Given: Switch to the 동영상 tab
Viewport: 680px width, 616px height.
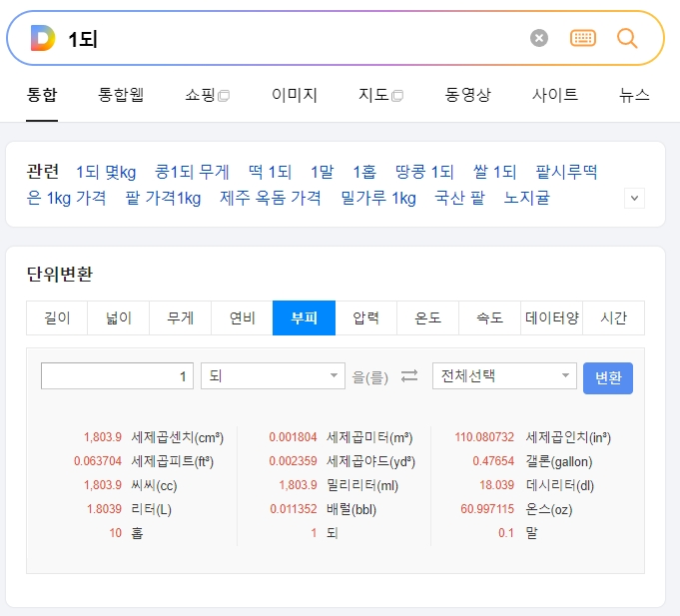Looking at the screenshot, I should 467,95.
